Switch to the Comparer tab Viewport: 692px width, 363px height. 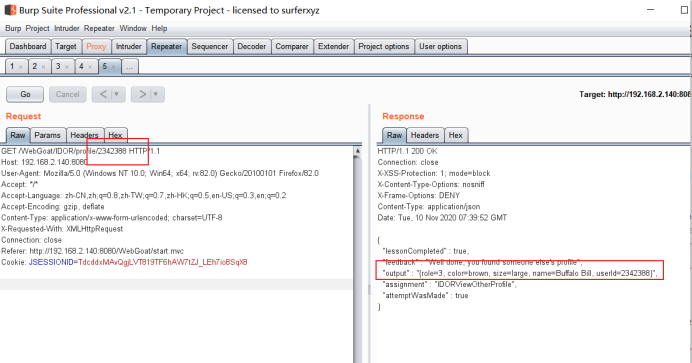[292, 46]
